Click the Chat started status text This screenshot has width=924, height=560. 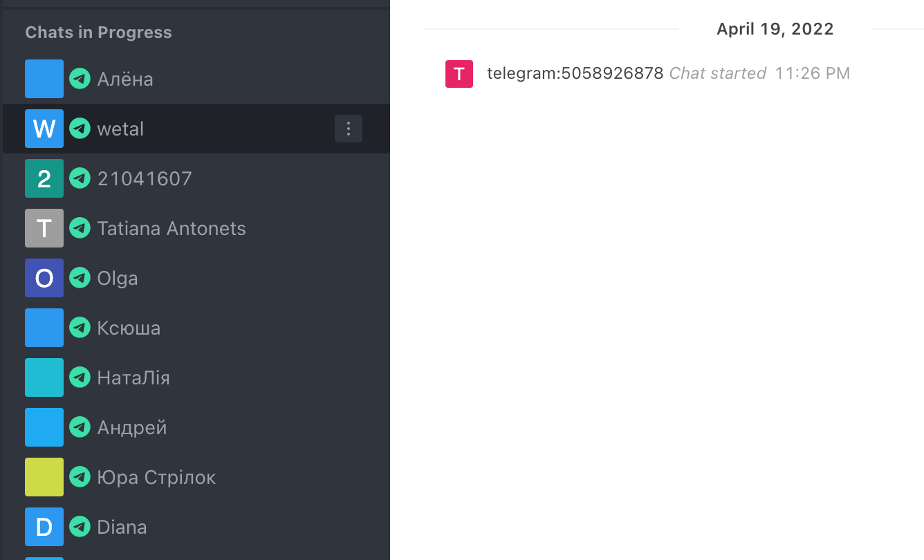point(718,73)
